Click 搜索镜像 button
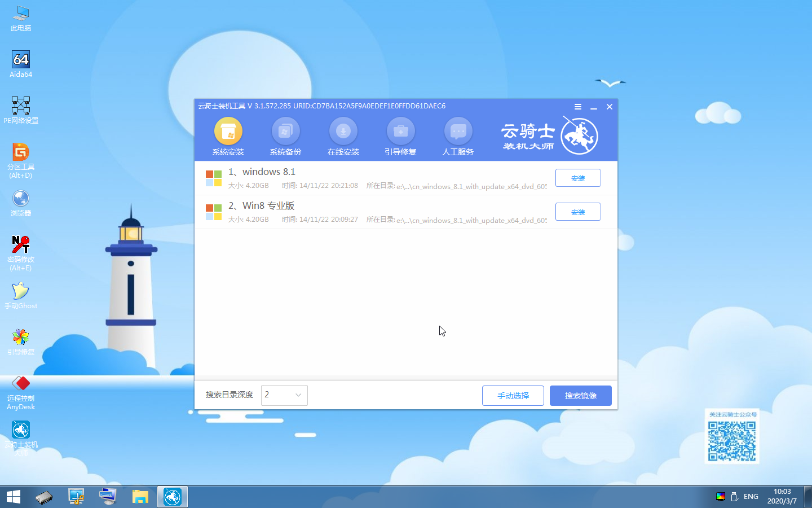This screenshot has width=812, height=508. [x=581, y=396]
